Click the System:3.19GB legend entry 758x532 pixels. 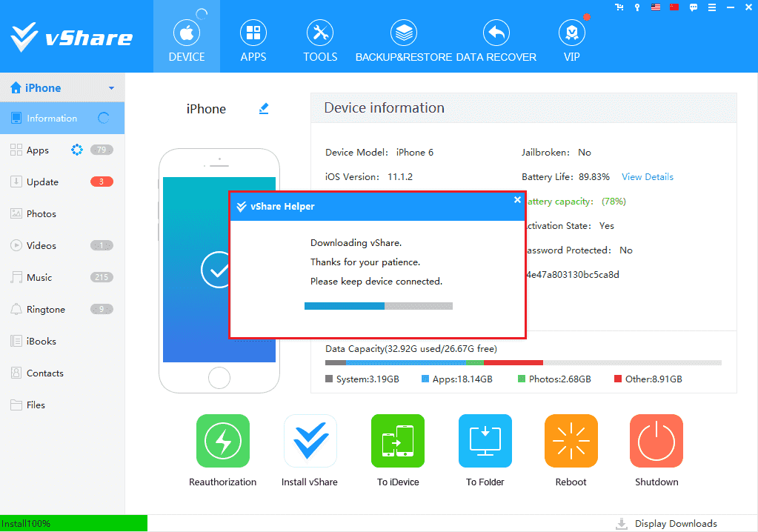[x=362, y=379]
